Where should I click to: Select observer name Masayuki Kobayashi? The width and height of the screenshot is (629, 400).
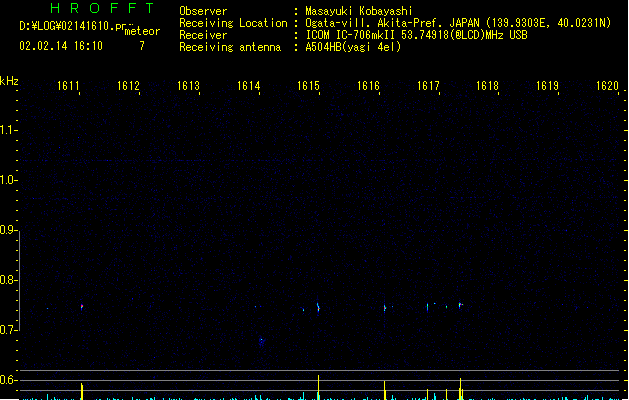tap(359, 11)
